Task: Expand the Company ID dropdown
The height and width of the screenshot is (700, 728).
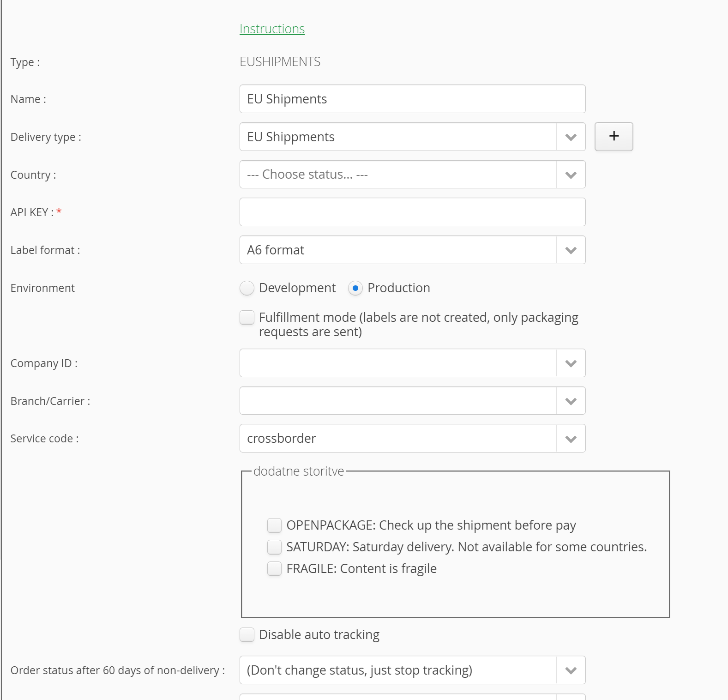Action: (x=412, y=363)
